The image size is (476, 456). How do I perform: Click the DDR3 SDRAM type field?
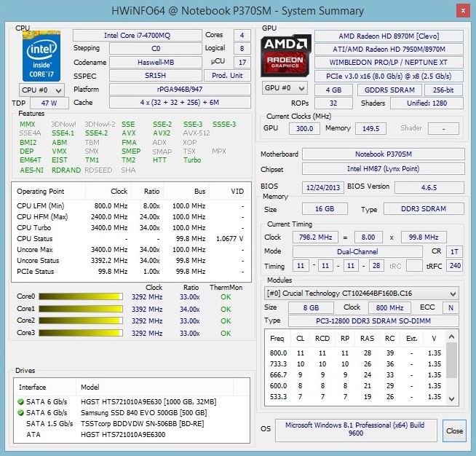coord(424,209)
